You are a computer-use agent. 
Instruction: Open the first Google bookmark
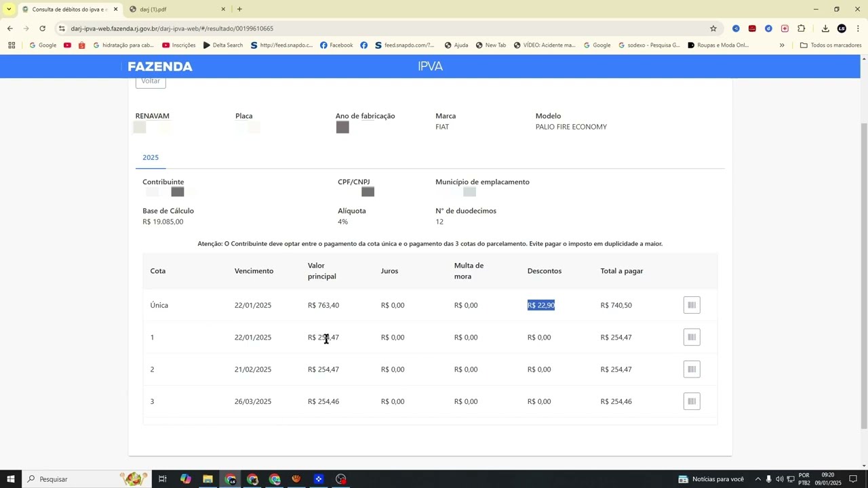tap(43, 45)
